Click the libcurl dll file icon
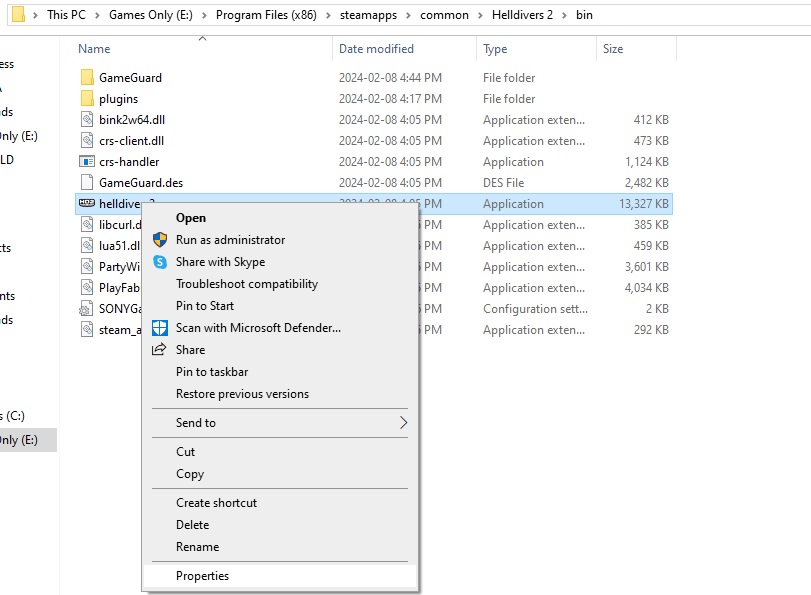The image size is (811, 595). [x=87, y=225]
